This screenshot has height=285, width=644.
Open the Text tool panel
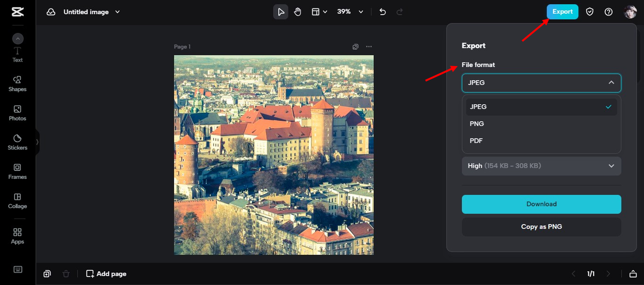click(18, 55)
